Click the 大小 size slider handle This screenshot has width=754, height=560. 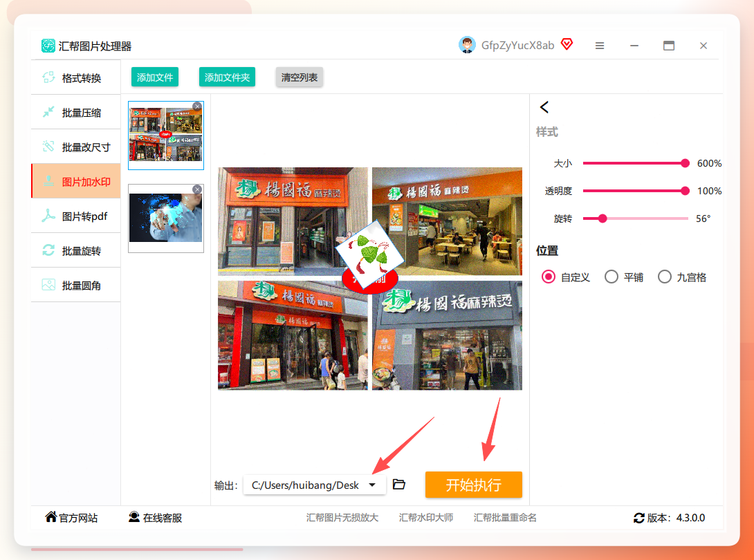pos(685,163)
